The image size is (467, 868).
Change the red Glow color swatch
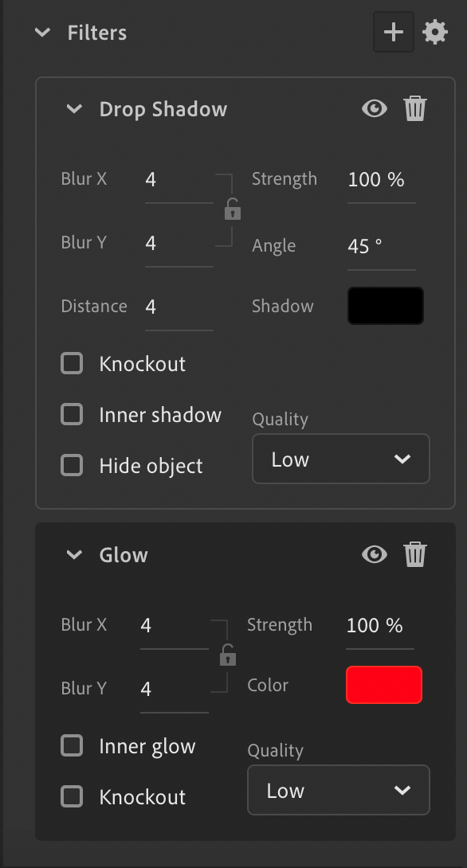[383, 684]
